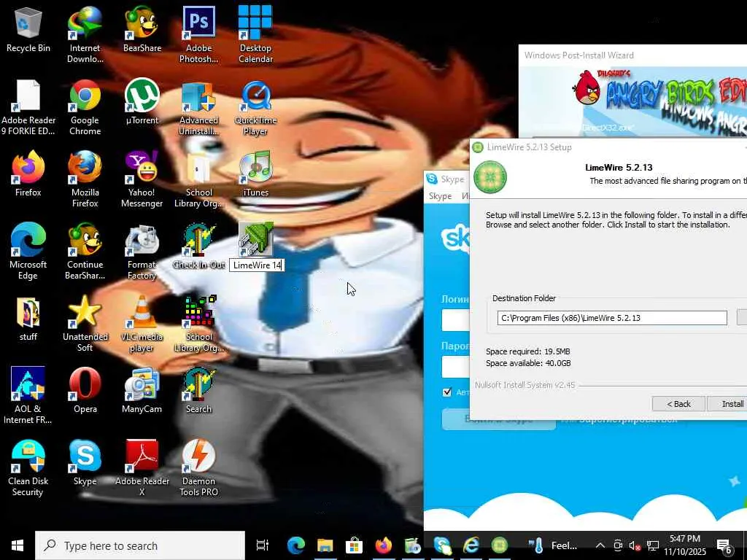
Task: Click the Skype password input field
Action: pyautogui.click(x=456, y=367)
